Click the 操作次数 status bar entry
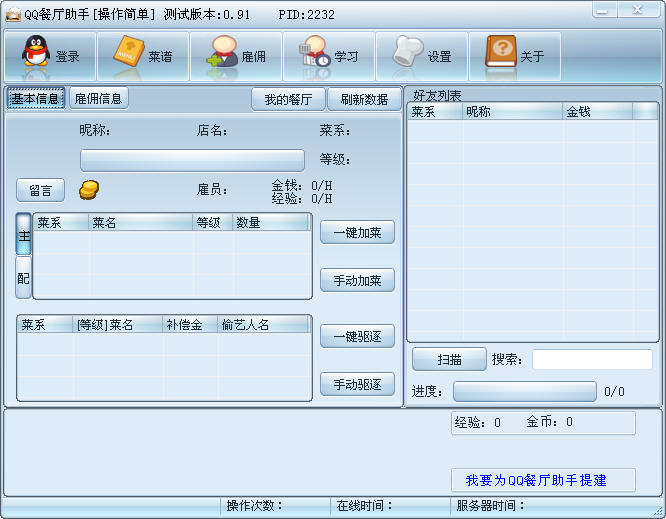The image size is (666, 519). point(275,505)
